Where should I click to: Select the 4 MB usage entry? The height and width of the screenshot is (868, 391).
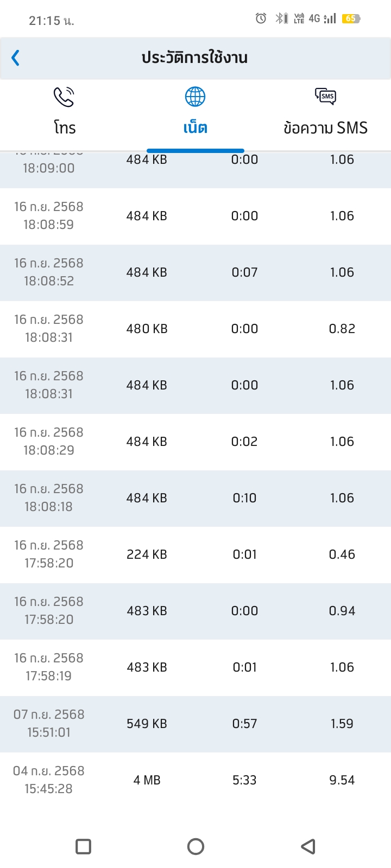click(x=195, y=780)
